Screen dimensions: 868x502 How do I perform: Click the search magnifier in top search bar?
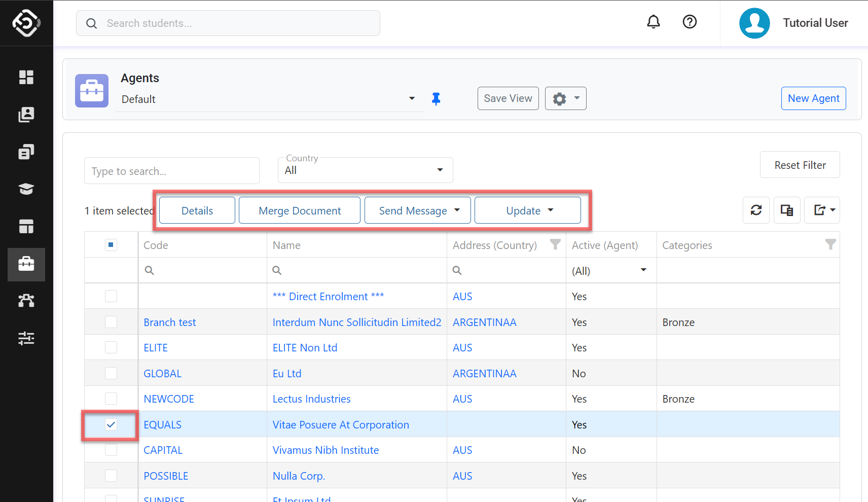coord(91,23)
